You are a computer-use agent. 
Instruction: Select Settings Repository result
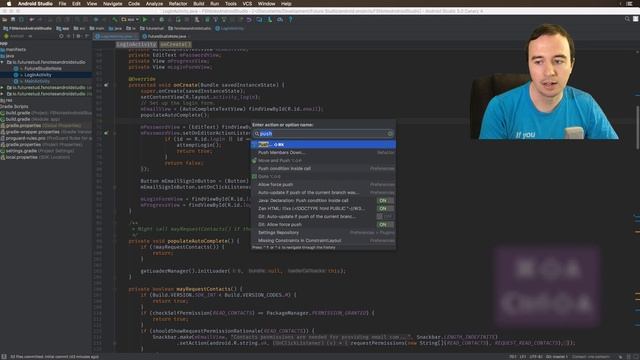coord(323,233)
